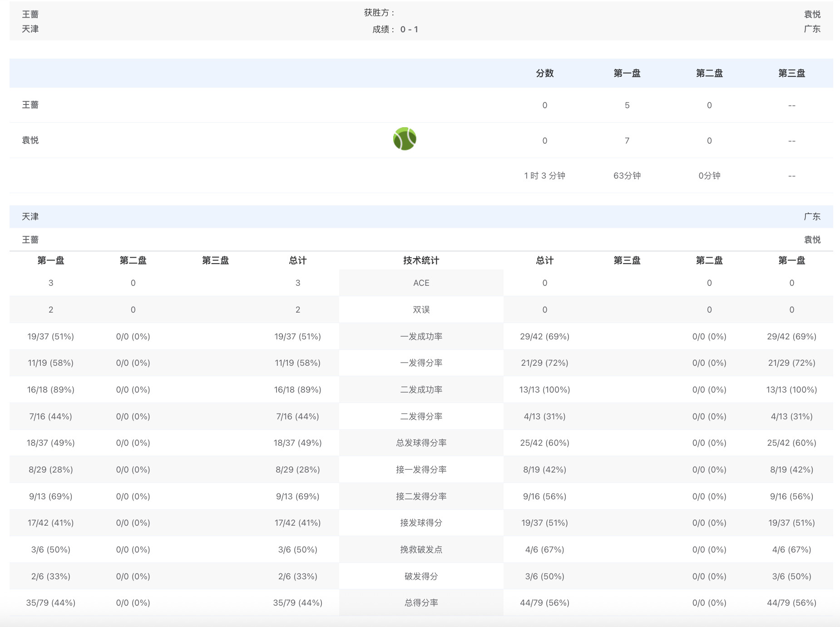Select the total duration 1 时 3 分钟

(x=544, y=176)
